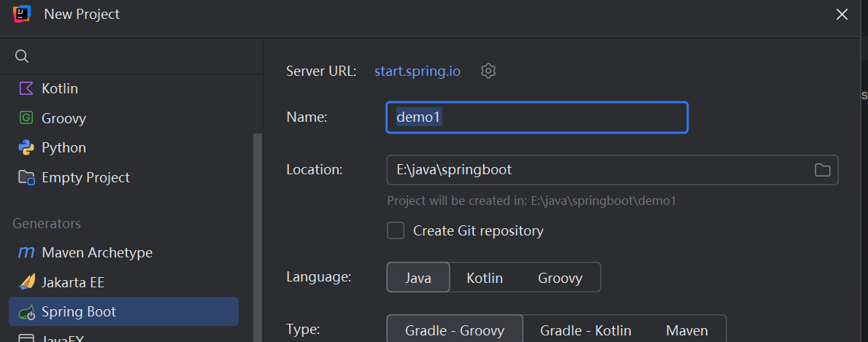Select Java as the language
This screenshot has width=868, height=342.
418,278
